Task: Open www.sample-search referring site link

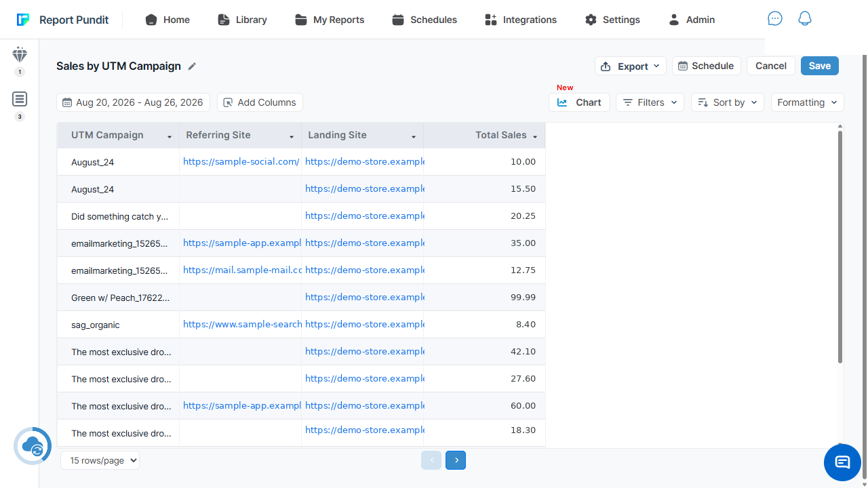Action: 242,324
